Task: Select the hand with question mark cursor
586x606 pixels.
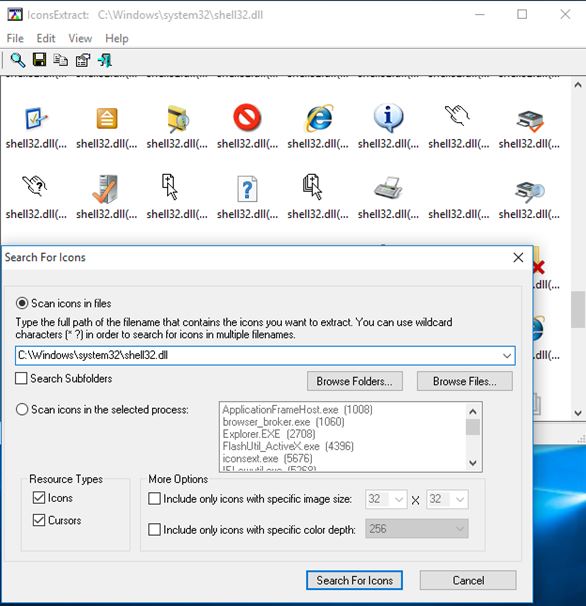Action: tap(35, 186)
